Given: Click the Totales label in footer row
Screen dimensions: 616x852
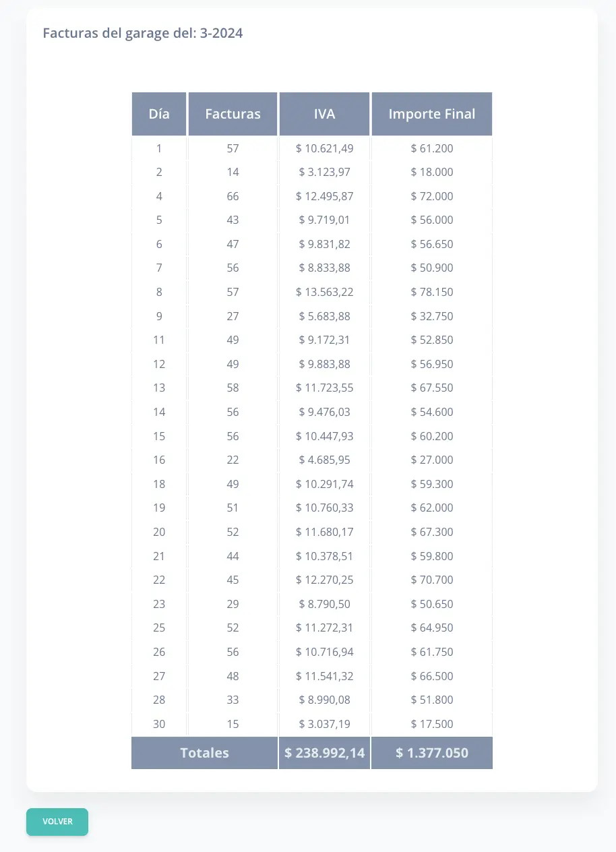Looking at the screenshot, I should point(204,753).
